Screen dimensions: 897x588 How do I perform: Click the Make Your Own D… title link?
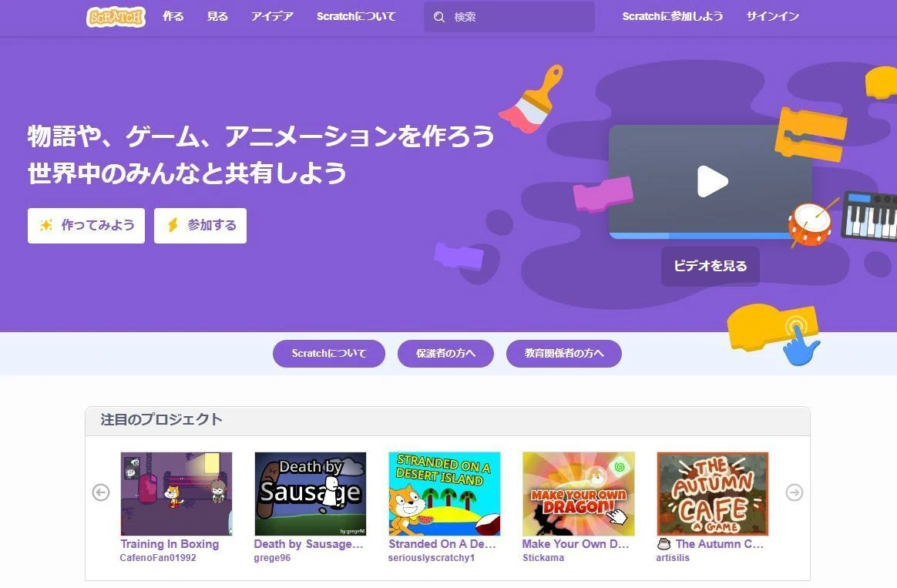576,544
